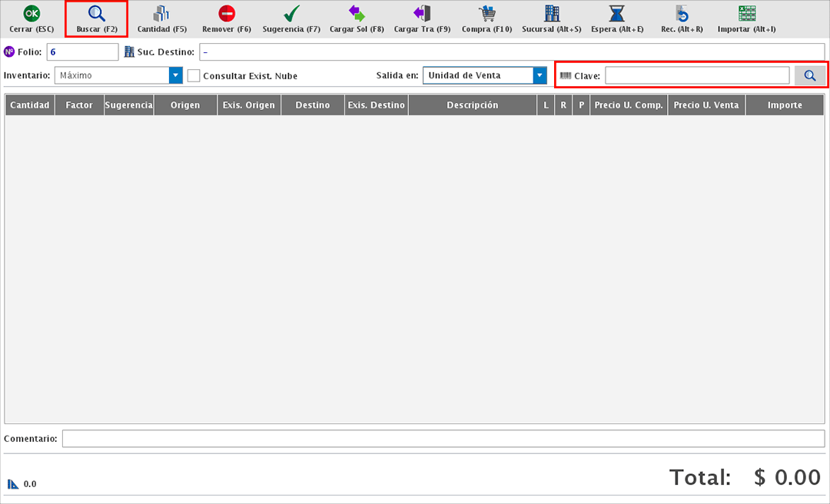Apply Sugerencia (F7) checkmark tool
Screen dimensions: 830x504
point(291,13)
